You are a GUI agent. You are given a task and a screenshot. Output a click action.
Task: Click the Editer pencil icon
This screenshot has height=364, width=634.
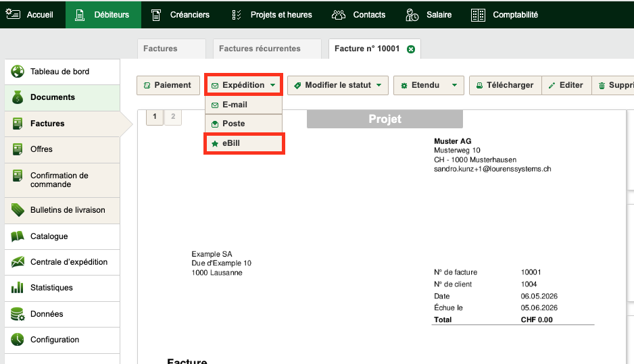552,86
